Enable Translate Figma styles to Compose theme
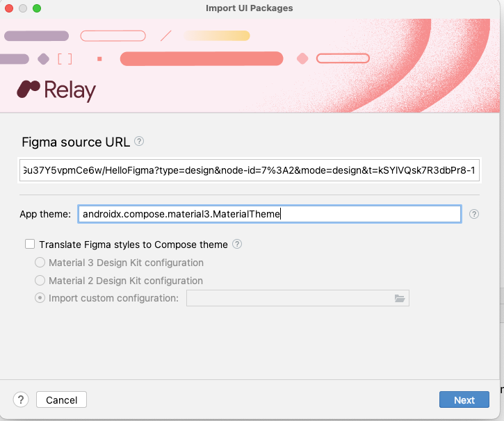The image size is (504, 421). [30, 244]
